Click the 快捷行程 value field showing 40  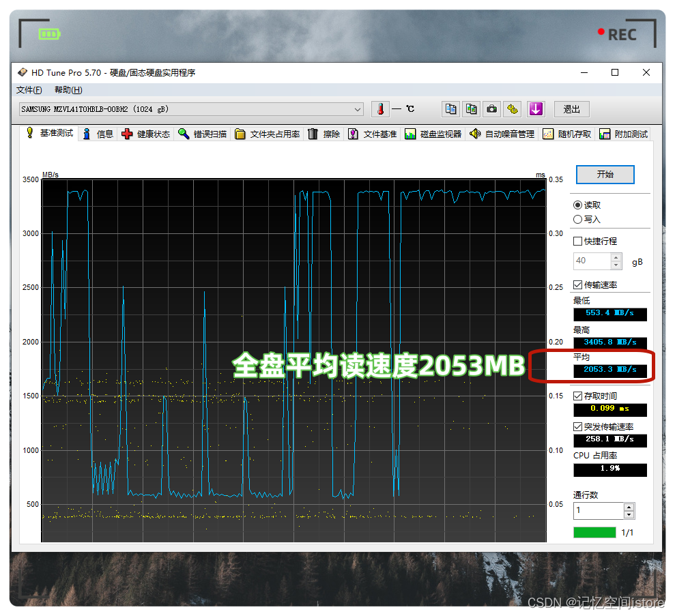pyautogui.click(x=592, y=261)
